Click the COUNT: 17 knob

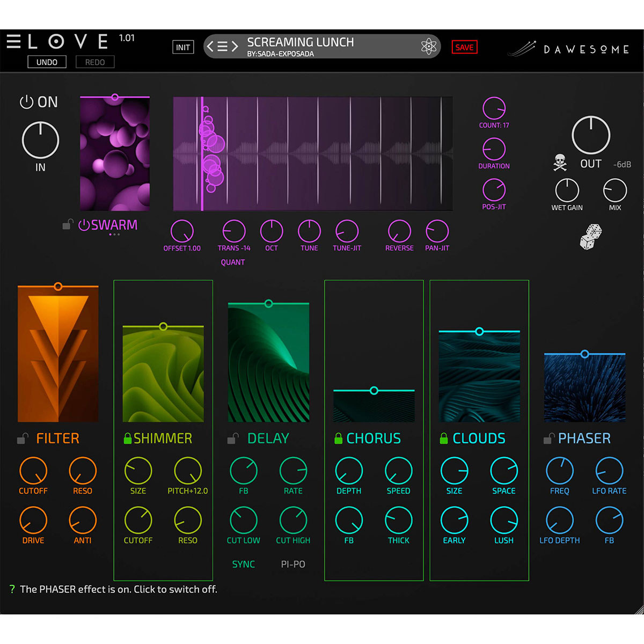click(494, 108)
